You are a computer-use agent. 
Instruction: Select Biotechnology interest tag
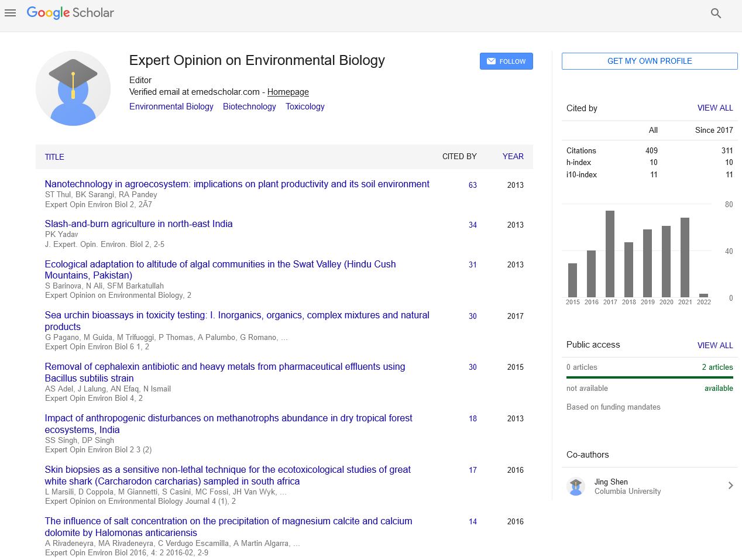pyautogui.click(x=249, y=106)
